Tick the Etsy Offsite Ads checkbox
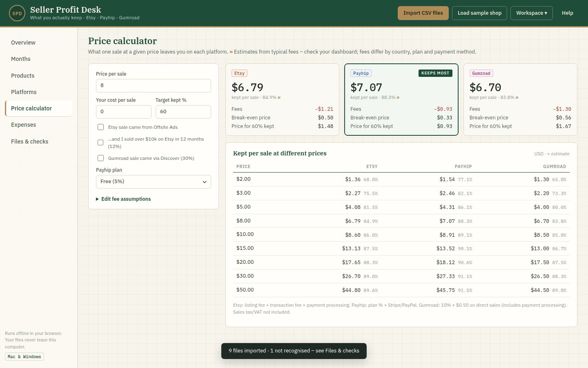Image resolution: width=588 pixels, height=368 pixels. 100,127
